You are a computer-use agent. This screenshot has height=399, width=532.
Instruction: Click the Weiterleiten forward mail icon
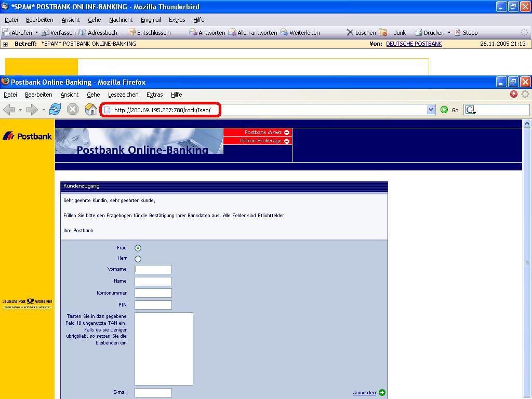point(284,32)
